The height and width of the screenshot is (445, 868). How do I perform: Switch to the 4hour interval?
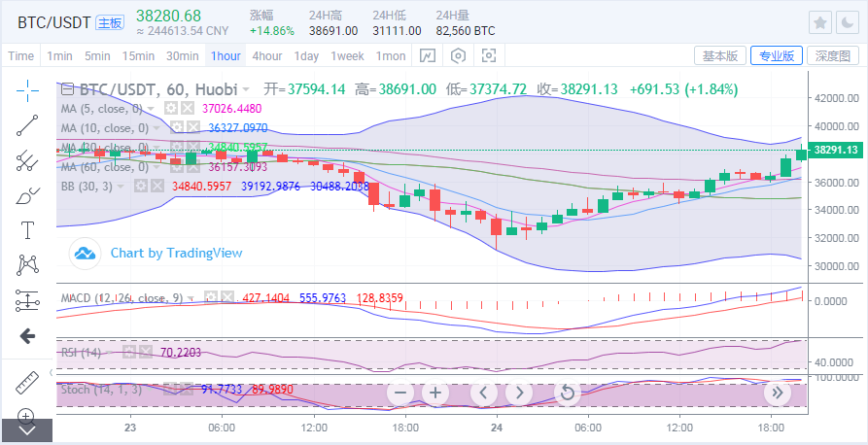tap(267, 56)
